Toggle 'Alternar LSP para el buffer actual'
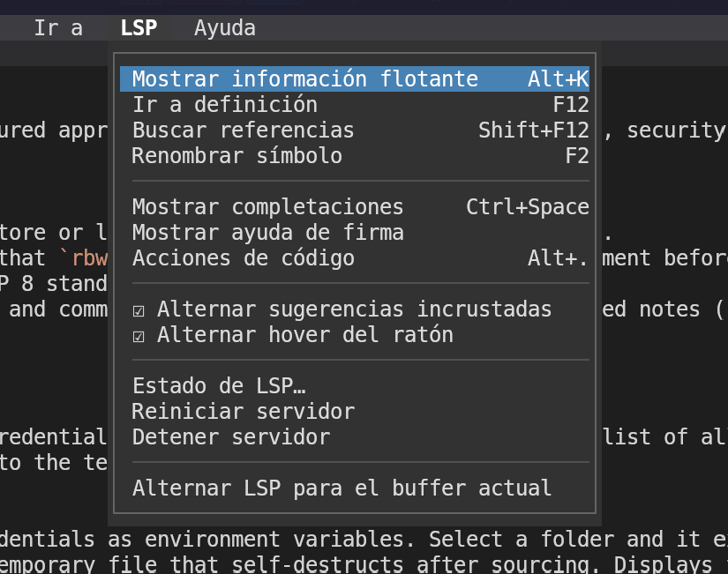This screenshot has width=728, height=574. tap(341, 488)
